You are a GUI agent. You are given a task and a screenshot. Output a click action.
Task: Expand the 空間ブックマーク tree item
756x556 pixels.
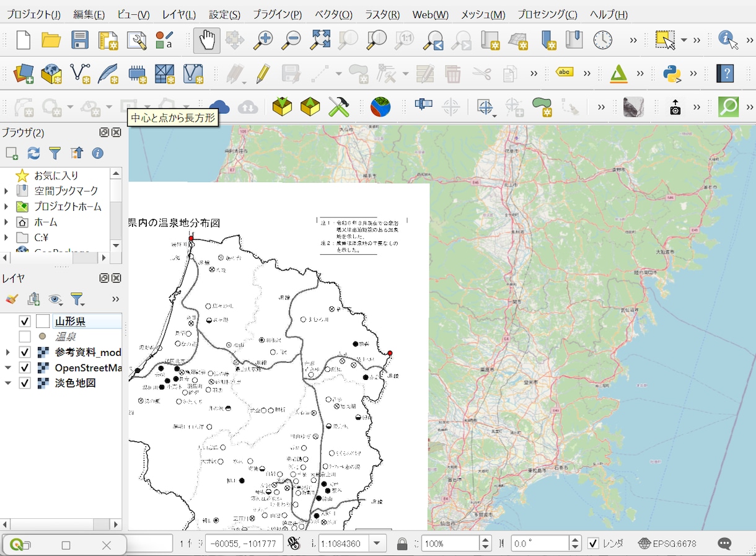point(7,191)
